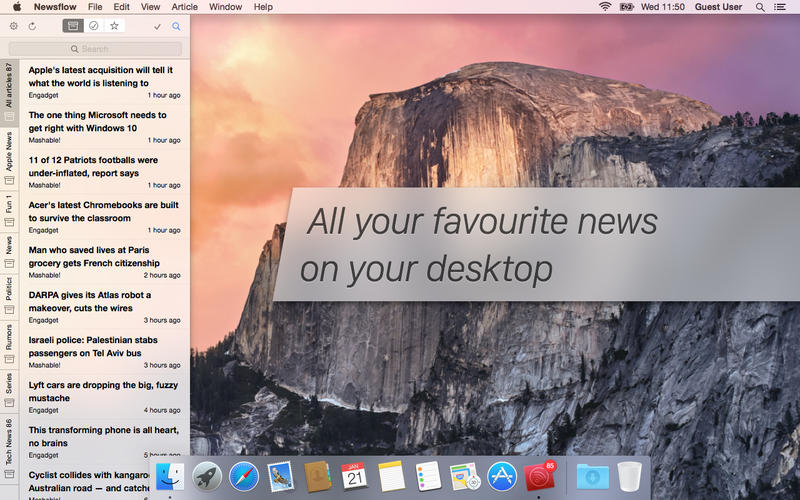This screenshot has width=800, height=500.
Task: Open Notification Center icon
Action: click(x=780, y=7)
